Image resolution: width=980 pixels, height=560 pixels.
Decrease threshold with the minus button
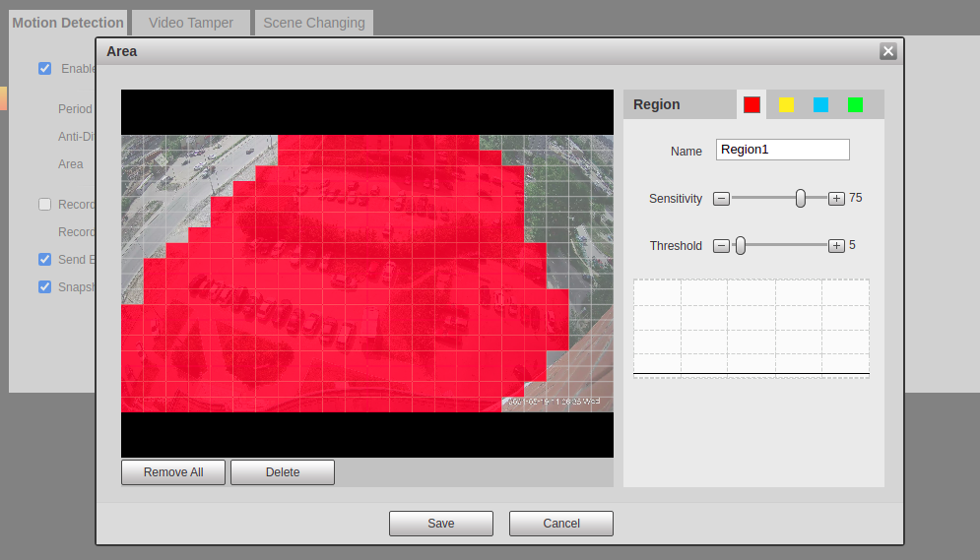[721, 246]
